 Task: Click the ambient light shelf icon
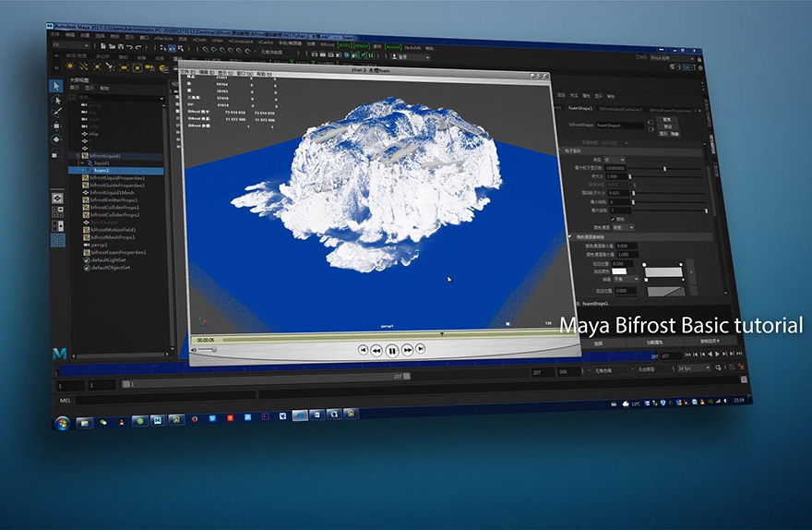point(70,66)
